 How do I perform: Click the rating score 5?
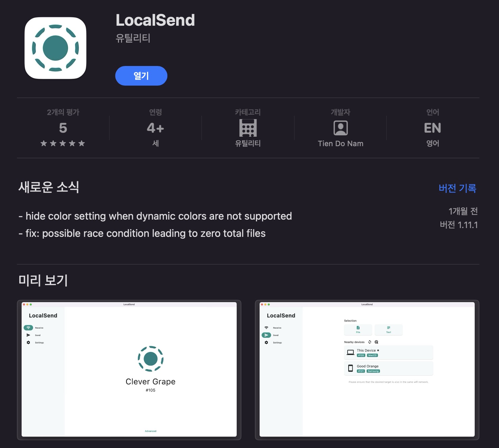click(x=63, y=128)
